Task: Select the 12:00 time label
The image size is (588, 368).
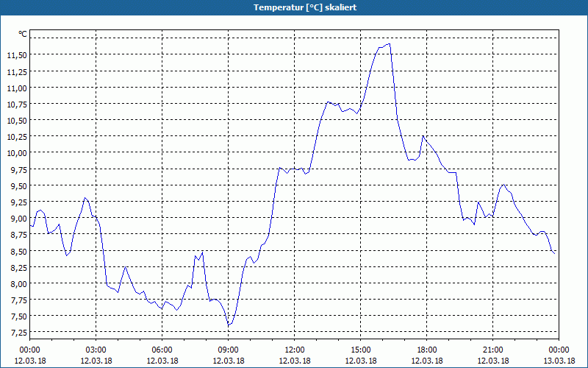Action: click(x=295, y=350)
